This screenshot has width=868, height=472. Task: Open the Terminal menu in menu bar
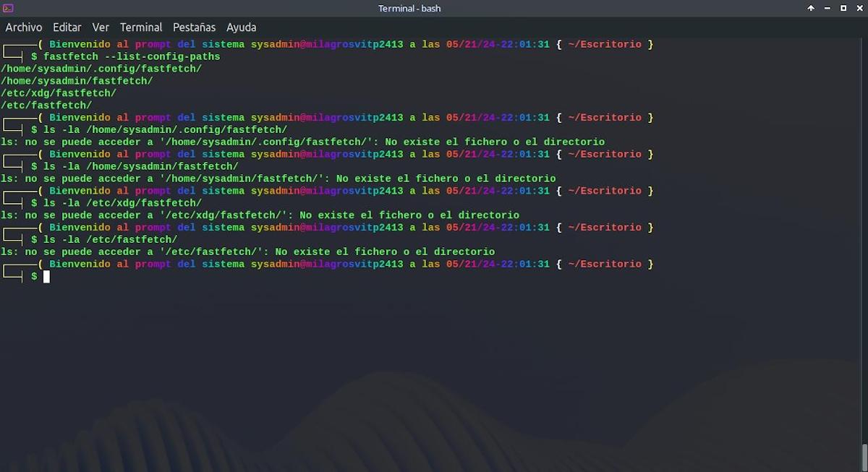(x=141, y=27)
